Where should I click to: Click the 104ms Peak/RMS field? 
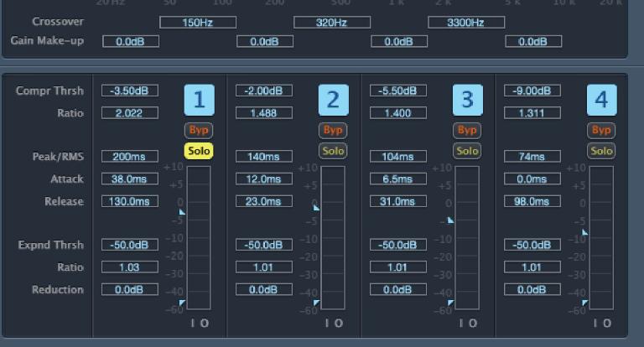(x=398, y=157)
